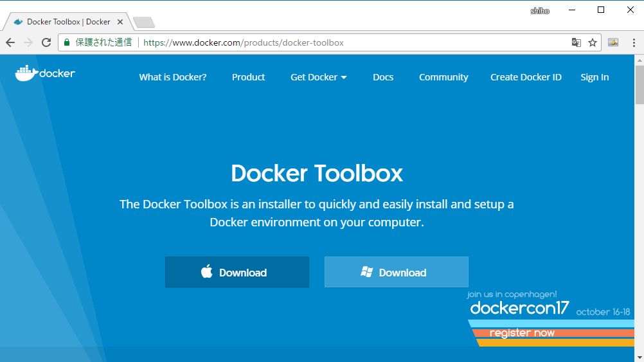Click the dockercon17 banner title
The image size is (644, 362).
click(519, 308)
